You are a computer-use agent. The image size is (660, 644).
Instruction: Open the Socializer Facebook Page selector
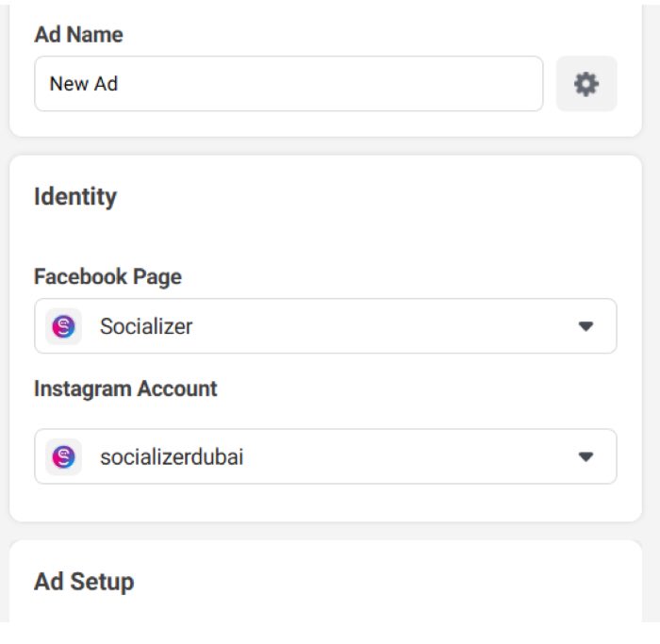pos(325,326)
